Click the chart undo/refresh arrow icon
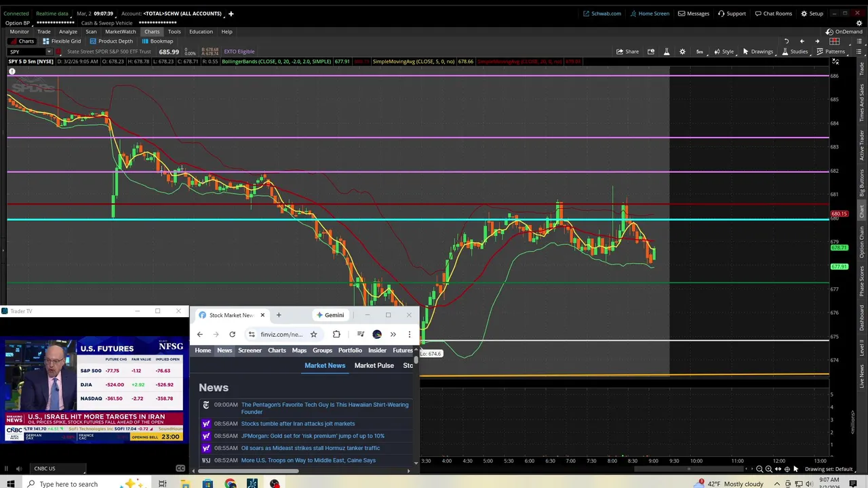The image size is (868, 488). 787,41
